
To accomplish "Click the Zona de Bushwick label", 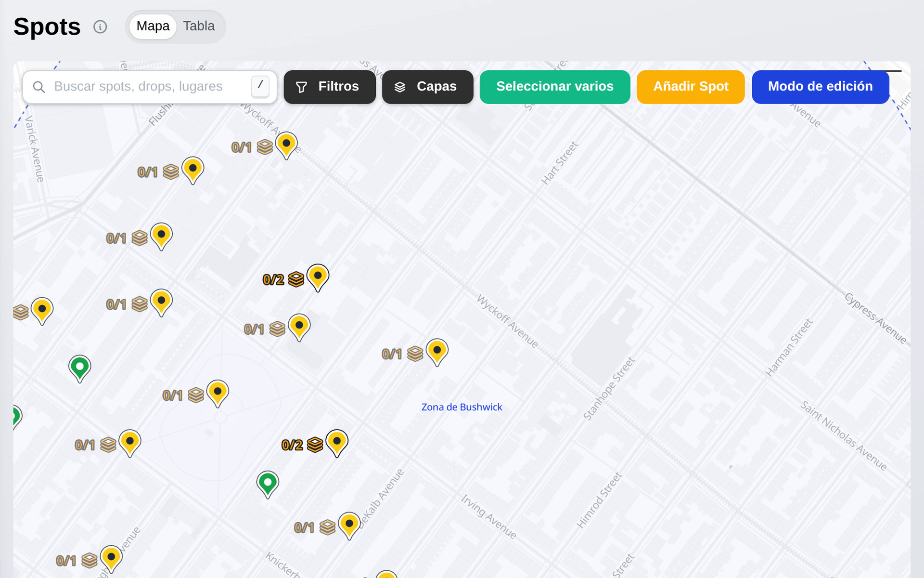I will [462, 407].
